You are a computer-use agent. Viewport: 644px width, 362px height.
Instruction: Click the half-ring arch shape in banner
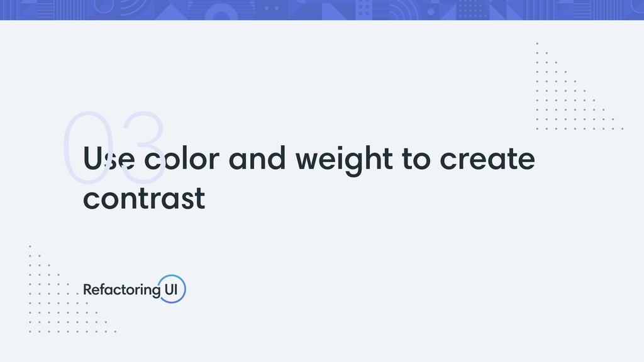pyautogui.click(x=221, y=13)
